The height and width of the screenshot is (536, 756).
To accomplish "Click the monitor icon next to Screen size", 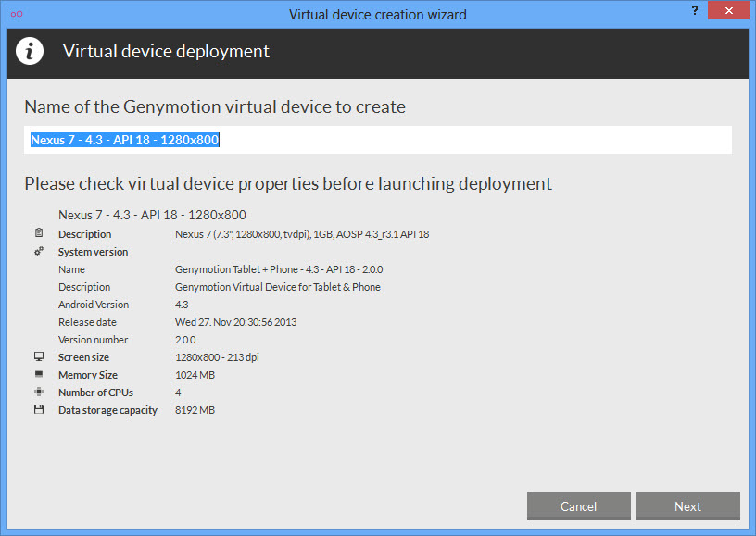I will pyautogui.click(x=39, y=356).
